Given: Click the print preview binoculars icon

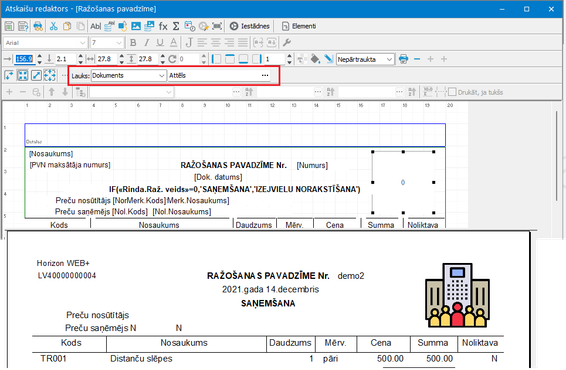Looking at the screenshot, I should click(x=38, y=26).
